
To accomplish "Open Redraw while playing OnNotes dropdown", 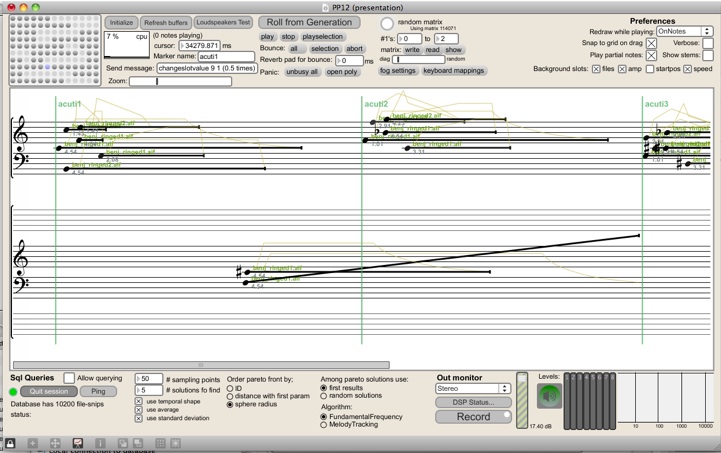I will pyautogui.click(x=685, y=31).
